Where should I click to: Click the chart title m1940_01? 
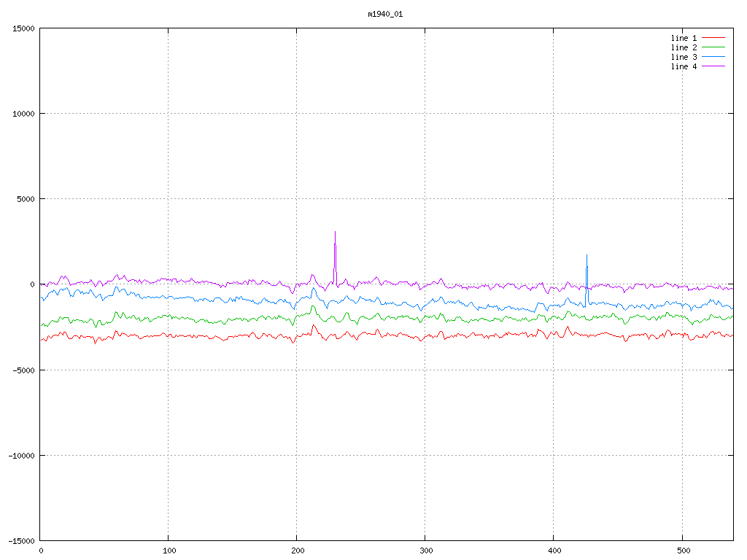tap(385, 14)
